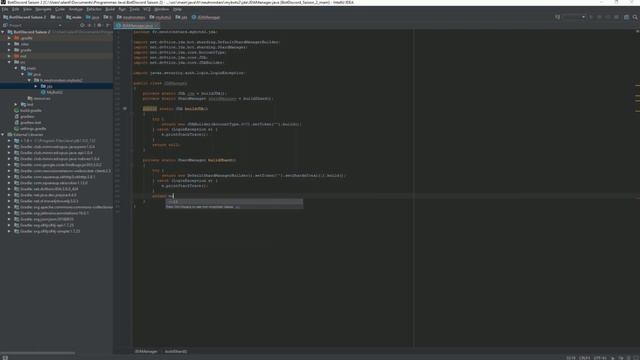Viewport: 640px width, 360px height.
Task: Collapse the src folder in project tree
Action: coord(9,62)
